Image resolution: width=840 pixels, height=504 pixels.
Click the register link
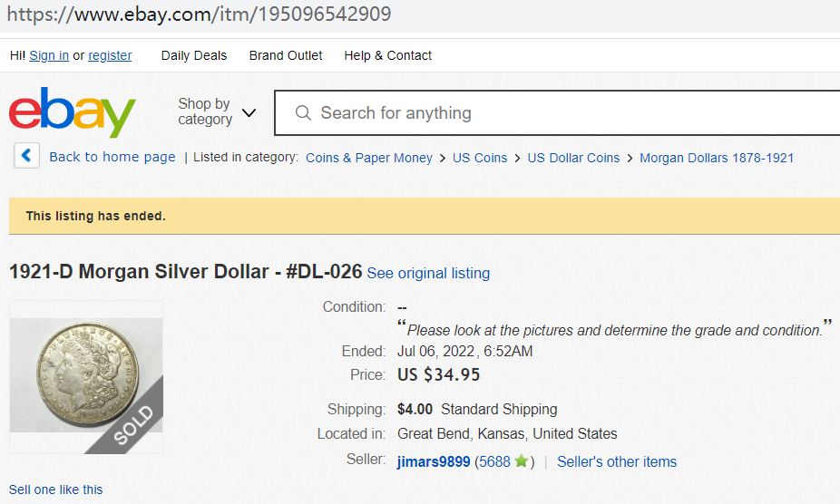110,55
